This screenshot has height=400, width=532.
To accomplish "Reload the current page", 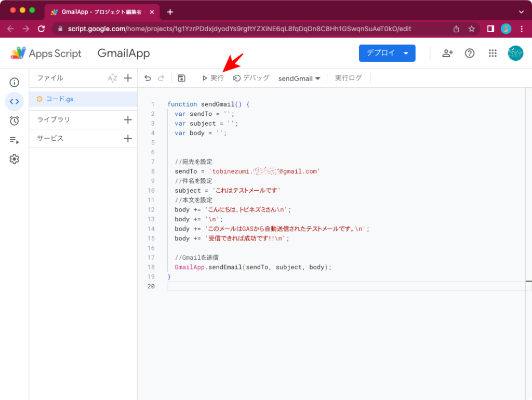I will (x=42, y=29).
